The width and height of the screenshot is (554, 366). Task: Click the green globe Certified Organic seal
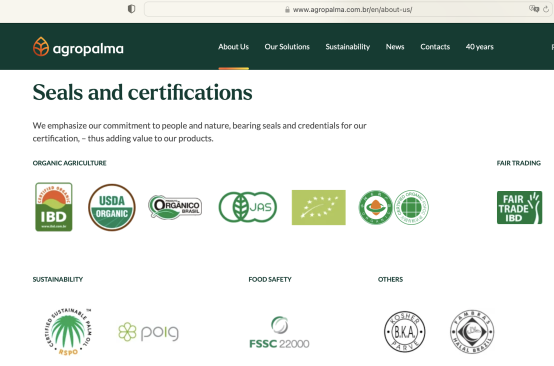[x=411, y=207]
